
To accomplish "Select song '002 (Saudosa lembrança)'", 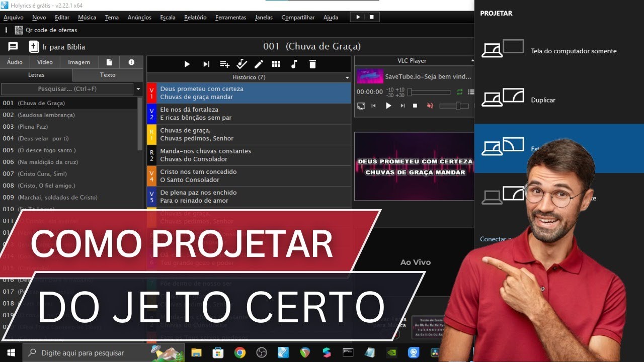I will pos(68,115).
